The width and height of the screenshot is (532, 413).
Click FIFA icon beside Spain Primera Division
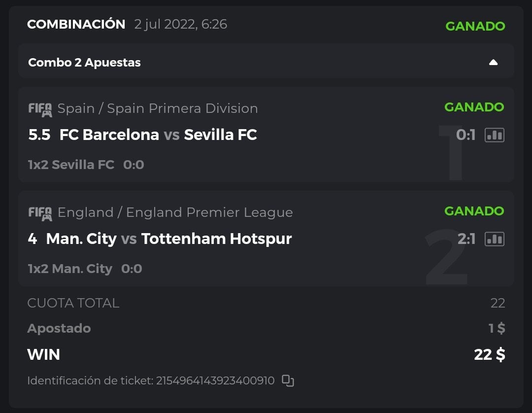click(40, 109)
